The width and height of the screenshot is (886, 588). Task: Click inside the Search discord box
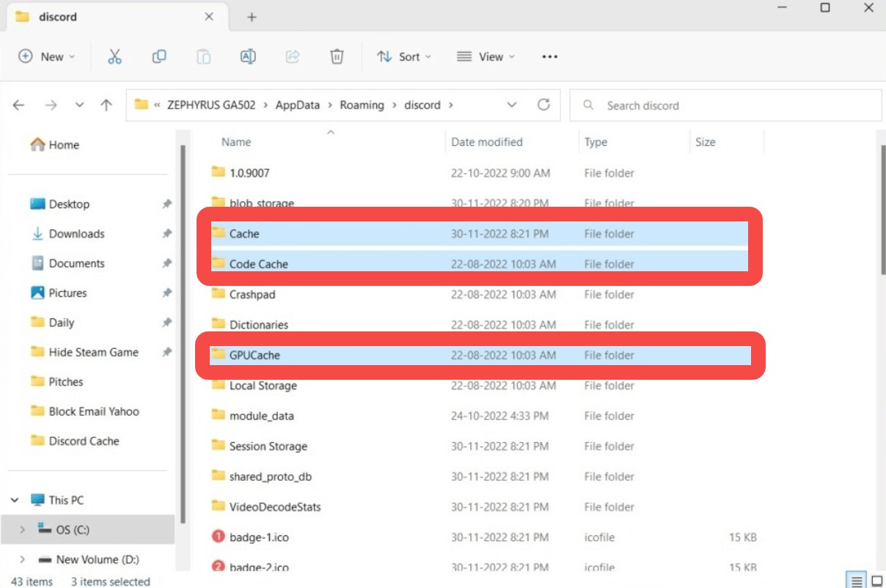pos(725,105)
